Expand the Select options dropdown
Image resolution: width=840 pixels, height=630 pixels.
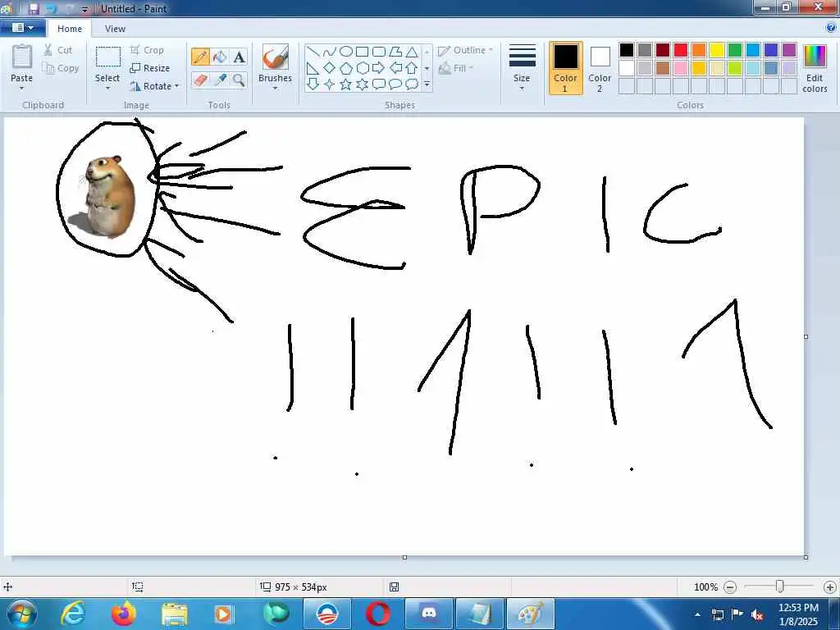(x=107, y=89)
